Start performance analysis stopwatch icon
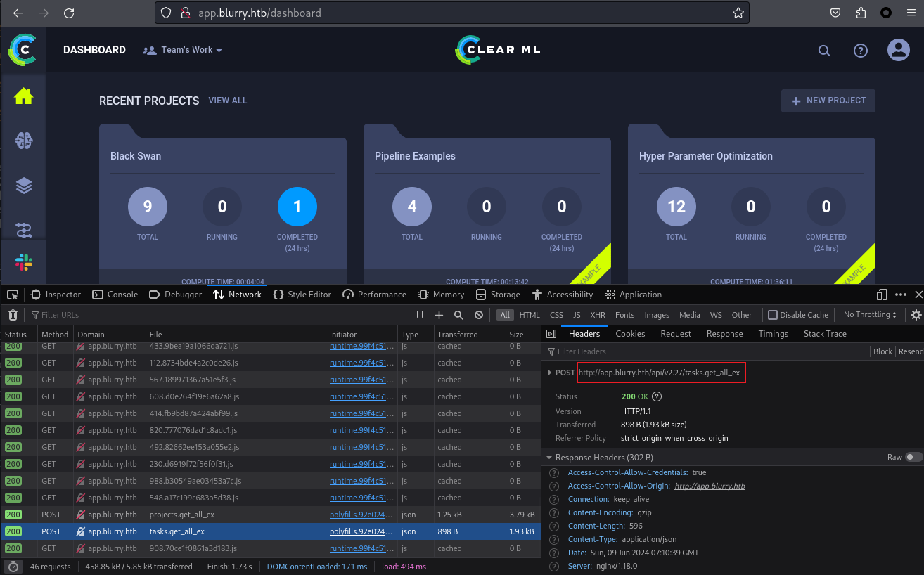Screen dimensions: 924x575 (x=13, y=567)
